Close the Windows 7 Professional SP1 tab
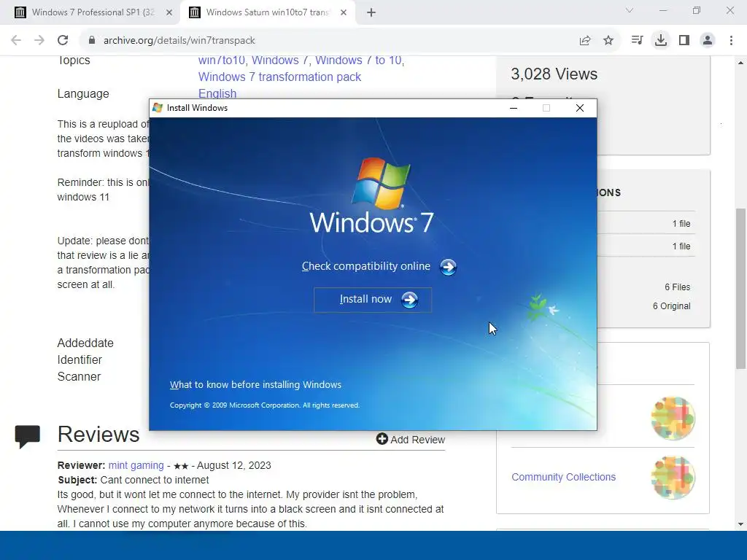The width and height of the screenshot is (747, 560). click(169, 13)
